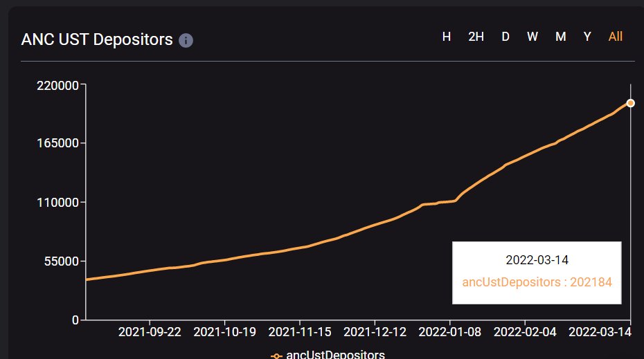Screen dimensions: 644x359
Task: Click the tooltip date 2022-03-14
Action: click(537, 260)
